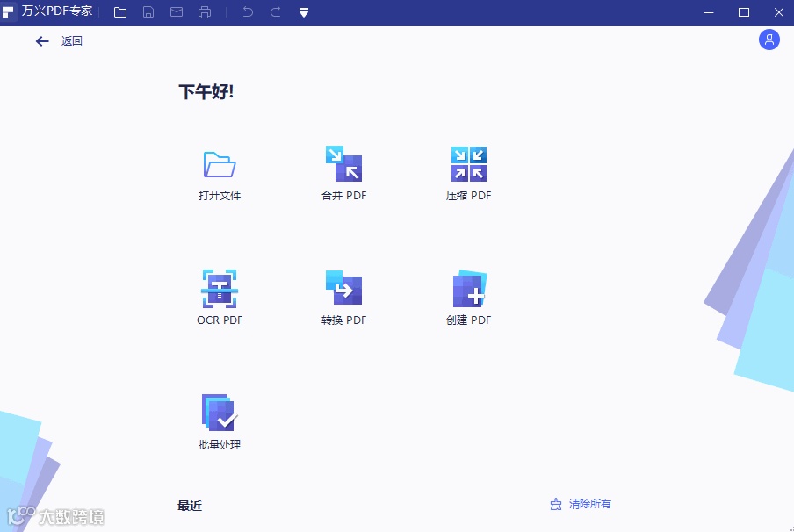Screen dimensions: 794x532
Task: Click the 打开文件 folder icon
Action: coord(220,164)
